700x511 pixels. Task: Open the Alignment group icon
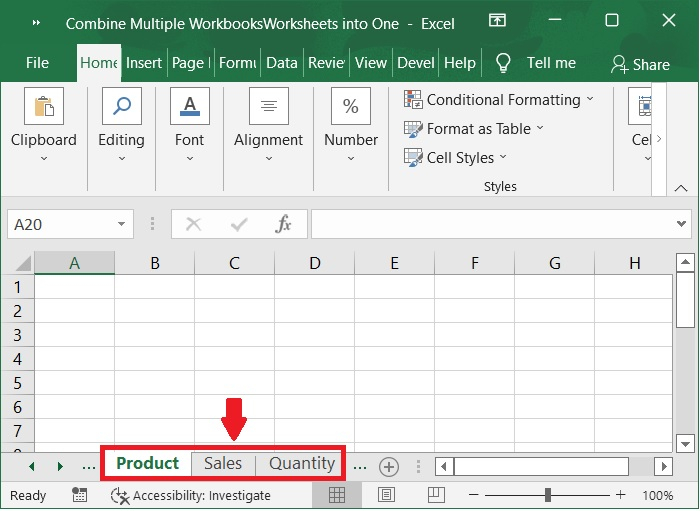[269, 106]
